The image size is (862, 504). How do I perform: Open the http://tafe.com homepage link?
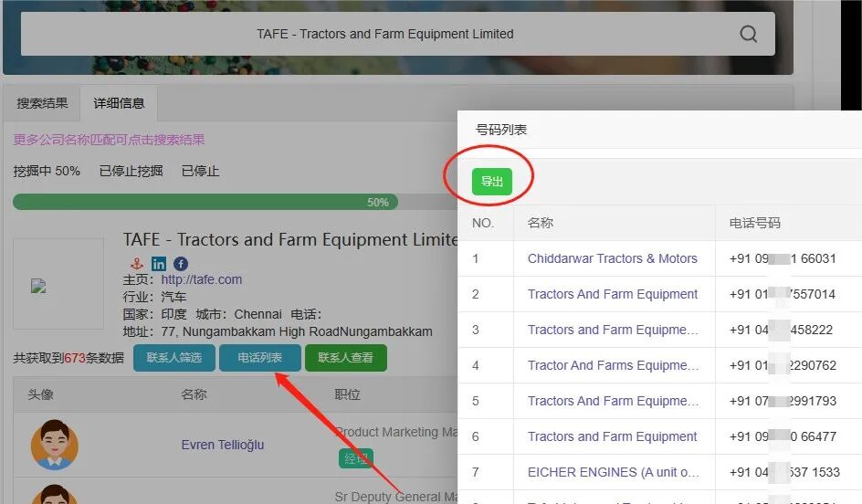pos(201,279)
